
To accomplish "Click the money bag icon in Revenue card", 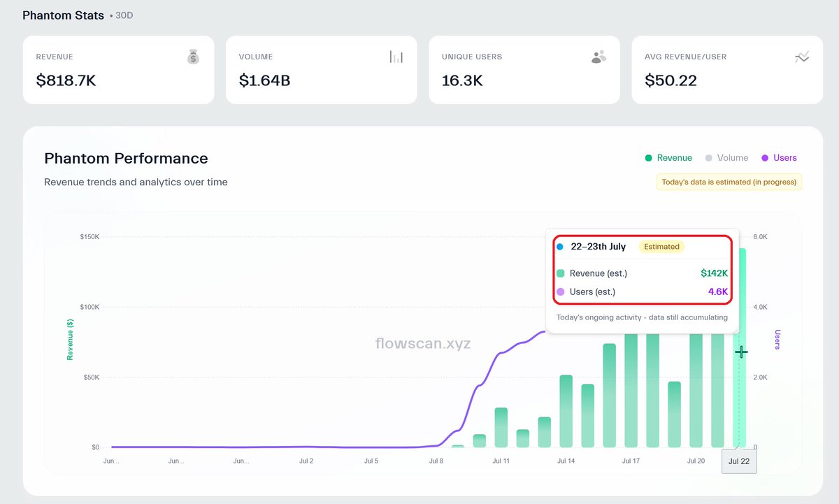I will [194, 57].
